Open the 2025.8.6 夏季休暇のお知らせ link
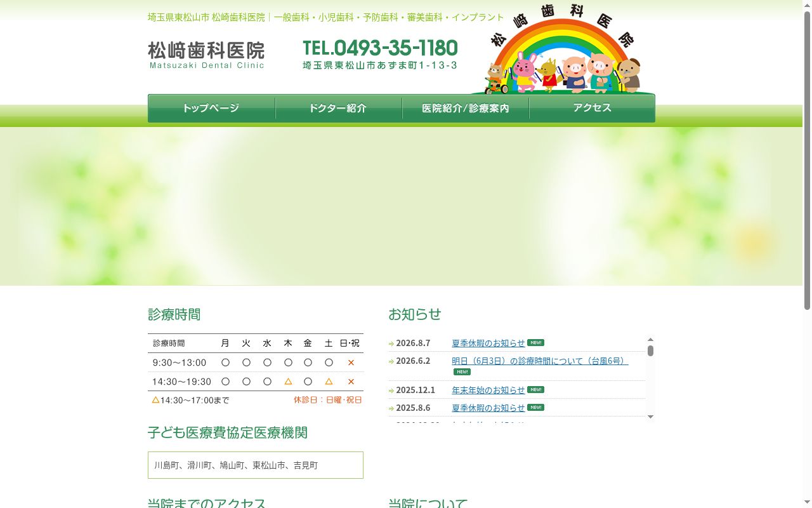Viewport: 812px width, 508px height. (x=488, y=408)
